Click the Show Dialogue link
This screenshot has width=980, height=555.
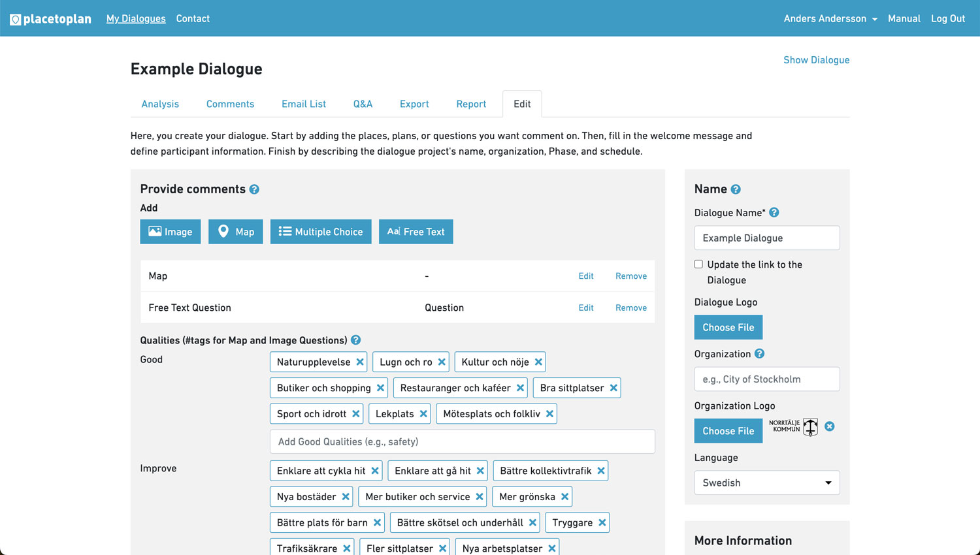tap(816, 60)
